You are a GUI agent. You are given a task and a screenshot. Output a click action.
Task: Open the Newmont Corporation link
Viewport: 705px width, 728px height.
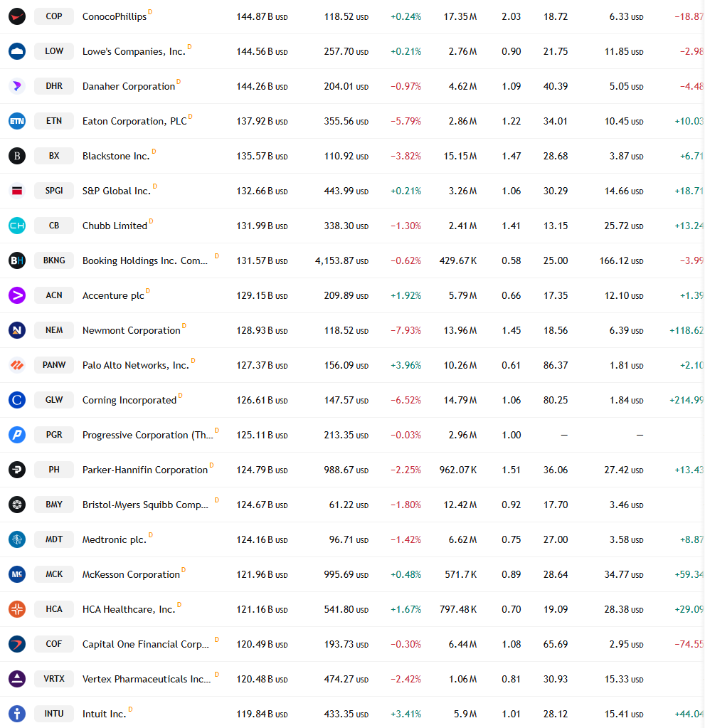132,331
